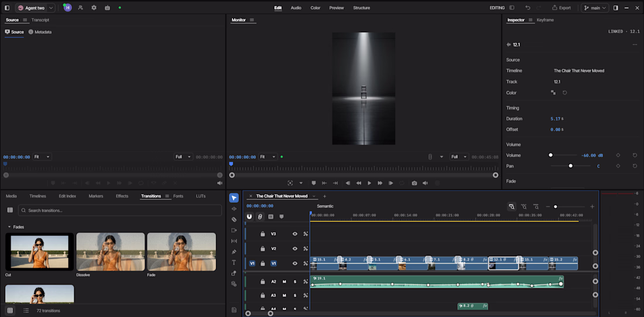Rewind in the Monitor
The image size is (644, 317).
pos(358,183)
